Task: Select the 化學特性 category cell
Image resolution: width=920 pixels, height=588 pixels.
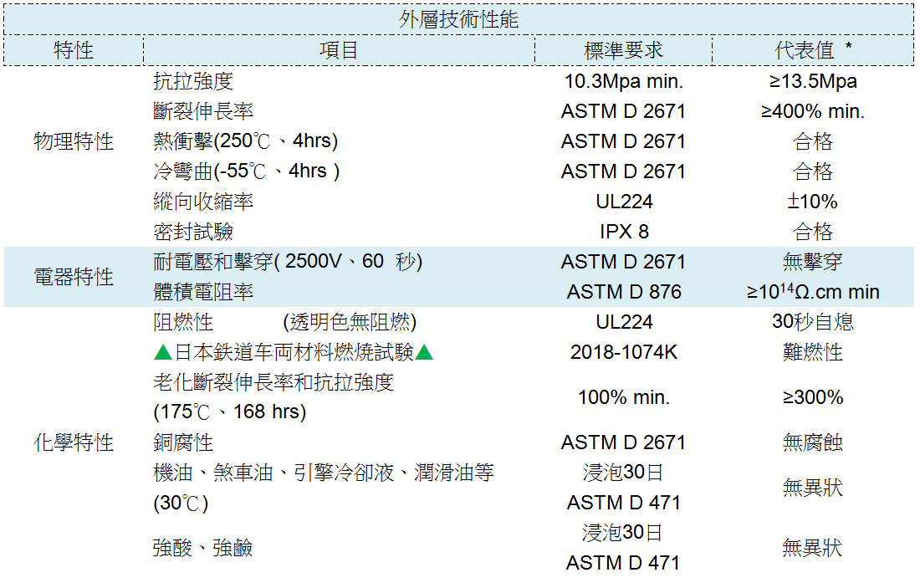Action: [74, 442]
